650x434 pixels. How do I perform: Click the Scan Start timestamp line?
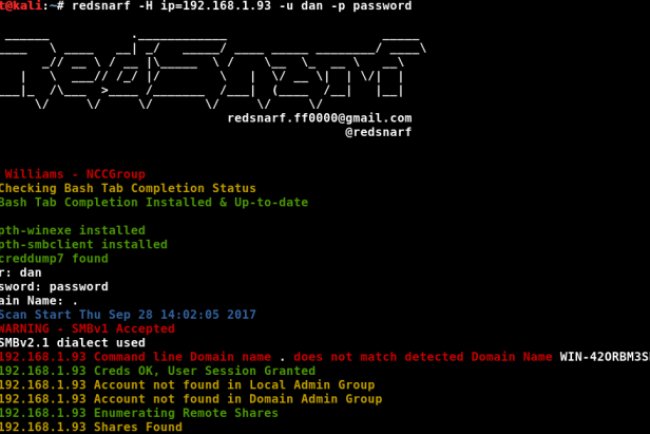[128, 315]
